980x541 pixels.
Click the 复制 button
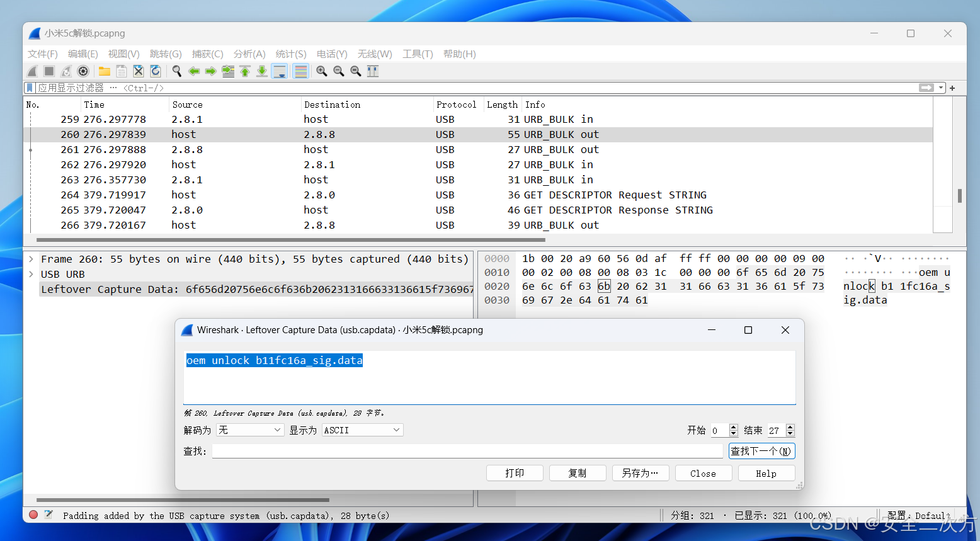click(578, 473)
